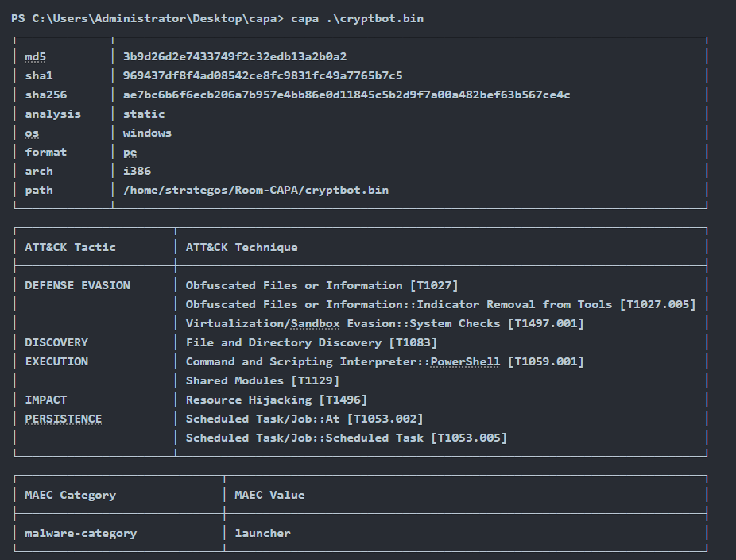Click Scheduled Task/Job::Scheduled Task [T1053.005]
Viewport: 736px width, 560px height.
tap(347, 438)
